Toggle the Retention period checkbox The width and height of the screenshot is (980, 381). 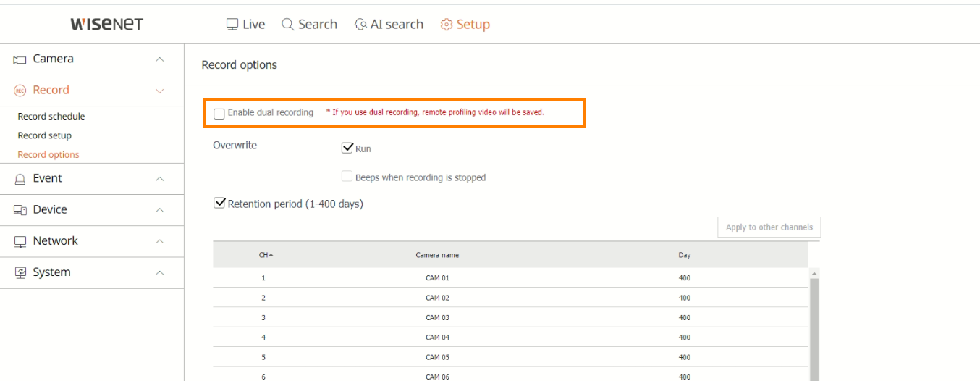click(x=219, y=204)
